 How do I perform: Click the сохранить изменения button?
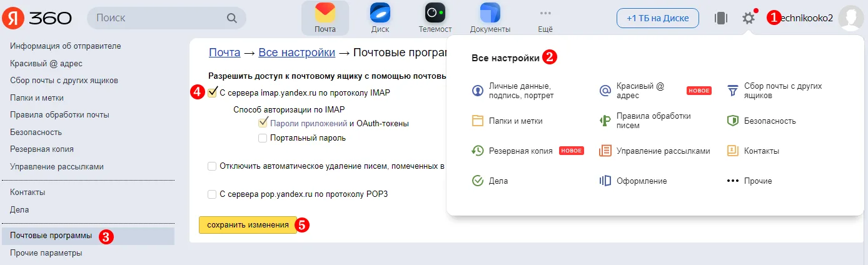click(248, 225)
